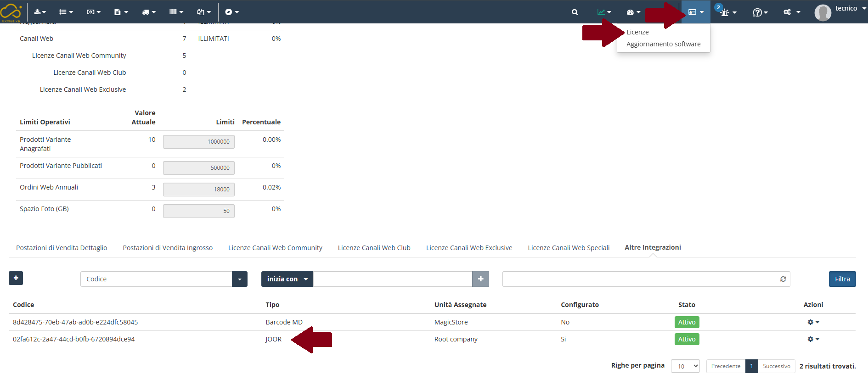Click the JOOR type cell
868x380 pixels.
[x=273, y=339]
